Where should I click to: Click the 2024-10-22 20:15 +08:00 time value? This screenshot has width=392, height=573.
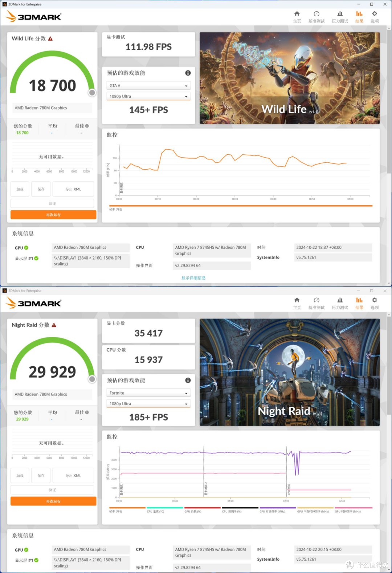333,549
